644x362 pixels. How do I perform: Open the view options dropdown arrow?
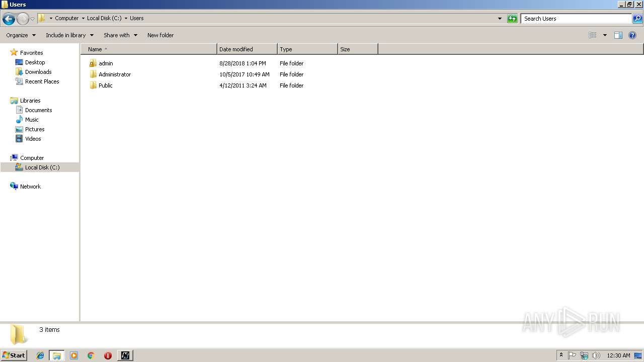tap(605, 35)
